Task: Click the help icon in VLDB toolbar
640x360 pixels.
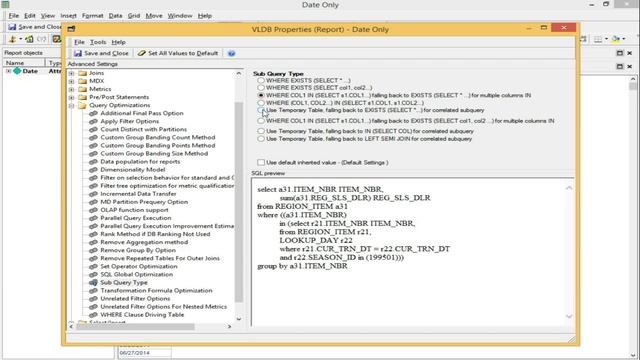Action: (231, 53)
